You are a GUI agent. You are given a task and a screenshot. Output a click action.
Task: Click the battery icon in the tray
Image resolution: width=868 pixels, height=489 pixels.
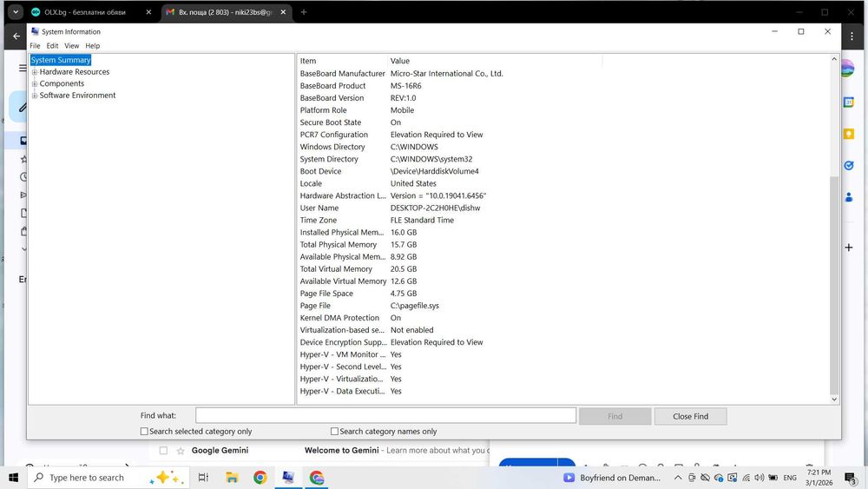coord(773,478)
